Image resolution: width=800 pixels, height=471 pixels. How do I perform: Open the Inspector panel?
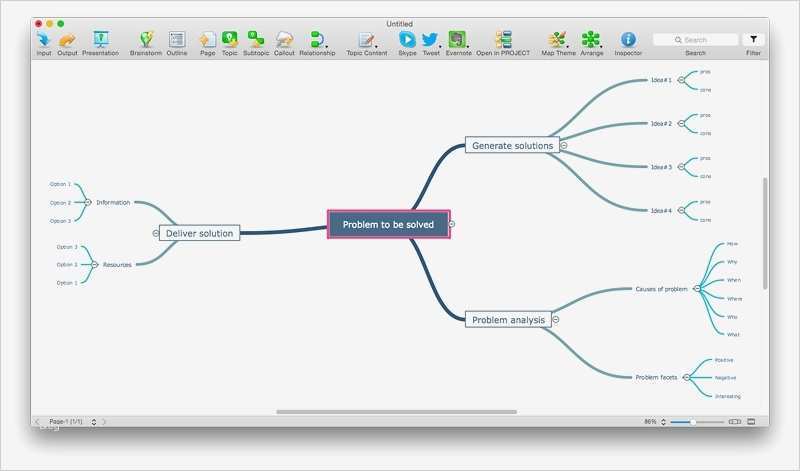[628, 39]
